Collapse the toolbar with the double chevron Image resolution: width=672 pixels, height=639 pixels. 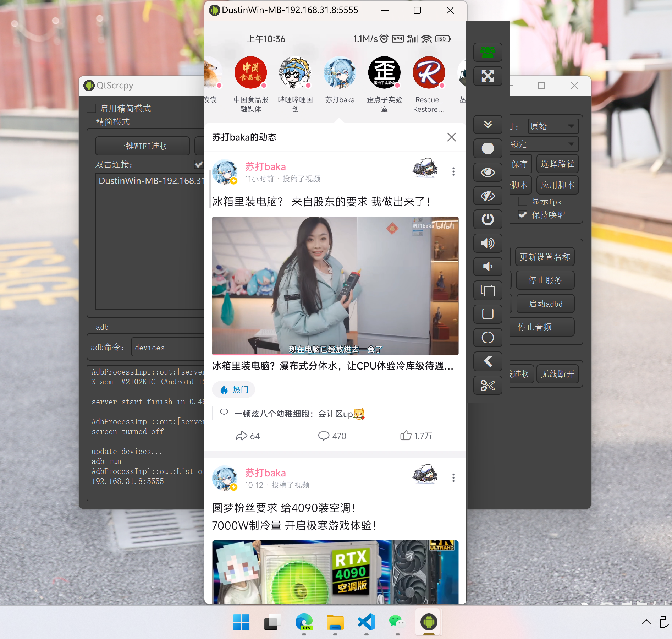[x=488, y=125]
